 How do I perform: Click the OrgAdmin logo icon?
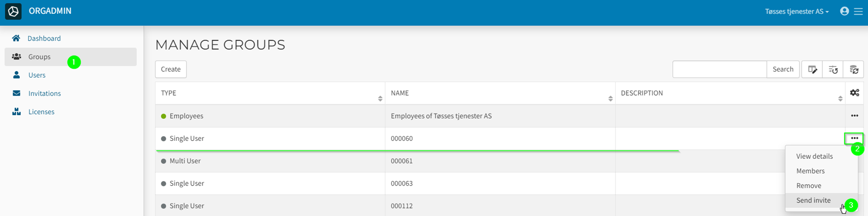pos(13,12)
